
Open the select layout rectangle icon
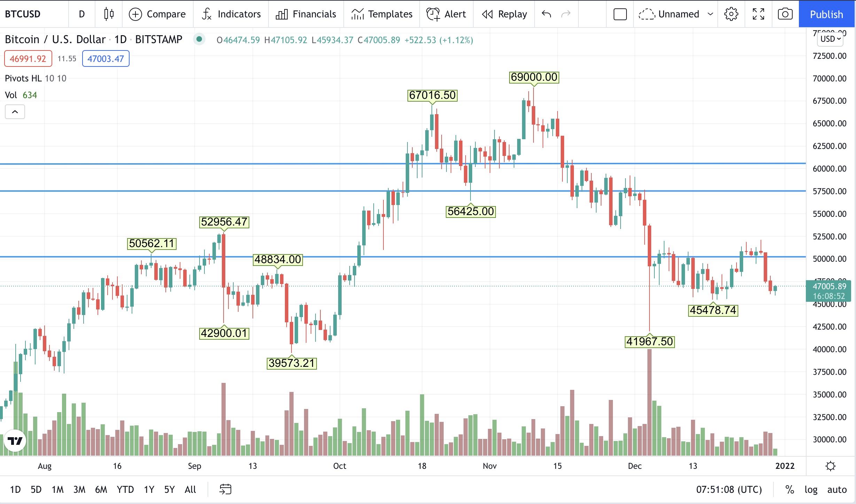pos(620,14)
